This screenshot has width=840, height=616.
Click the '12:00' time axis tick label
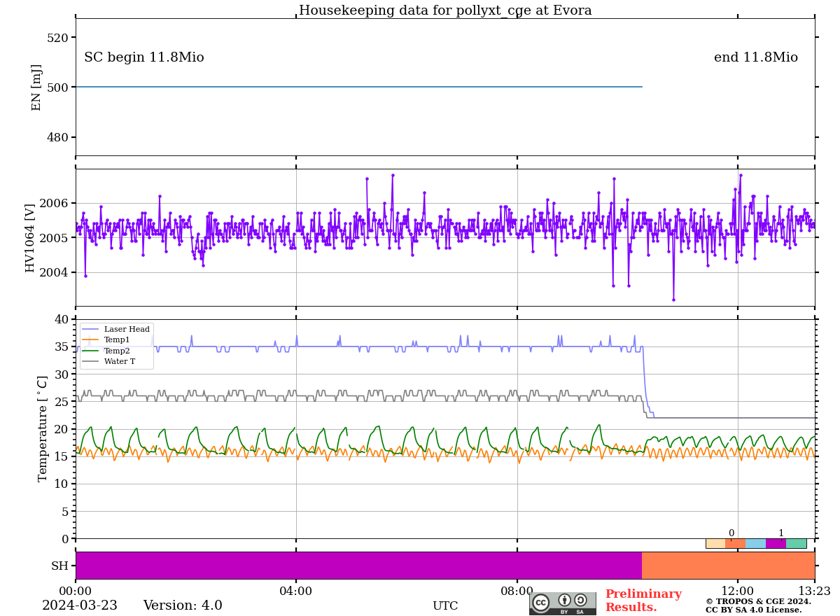(738, 591)
